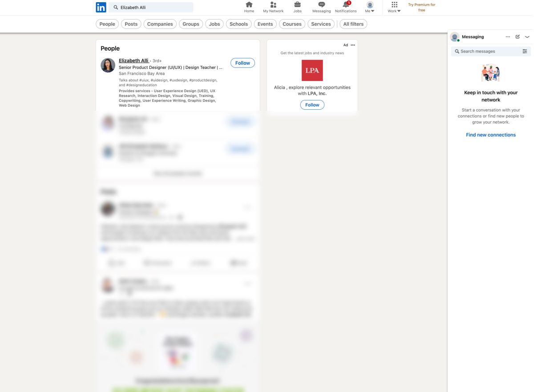Open the Messaging nav icon

[x=322, y=4]
